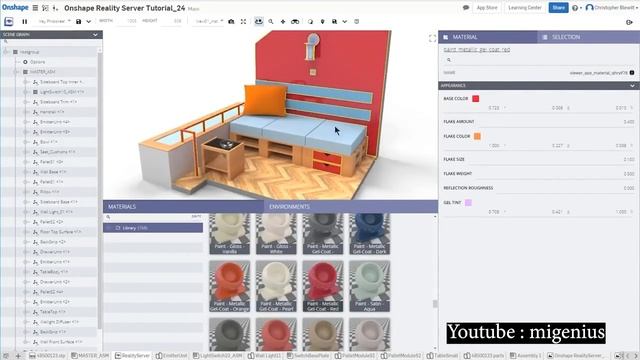This screenshot has height=360, width=640.
Task: Open the ENVIRONMENTS tab
Action: point(351,207)
